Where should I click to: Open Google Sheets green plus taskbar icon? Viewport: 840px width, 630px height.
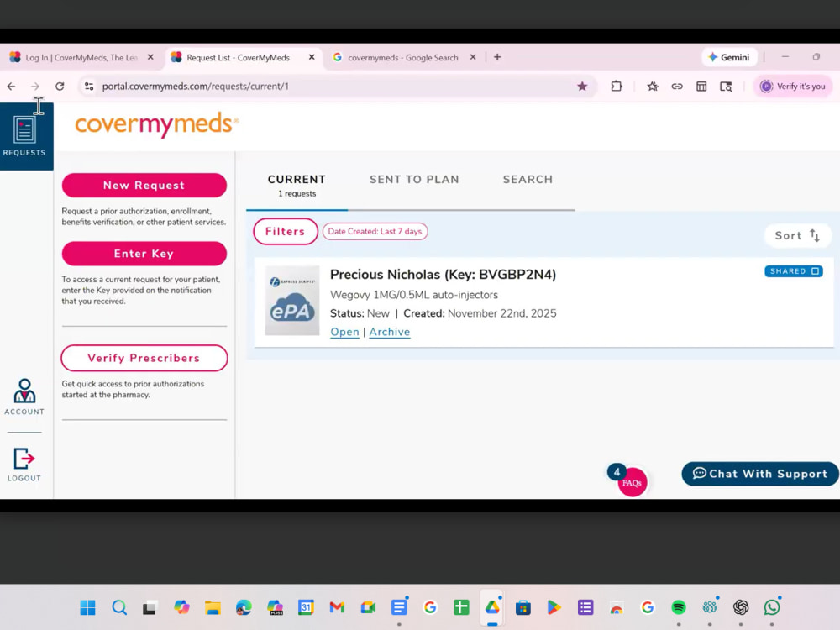coord(460,607)
